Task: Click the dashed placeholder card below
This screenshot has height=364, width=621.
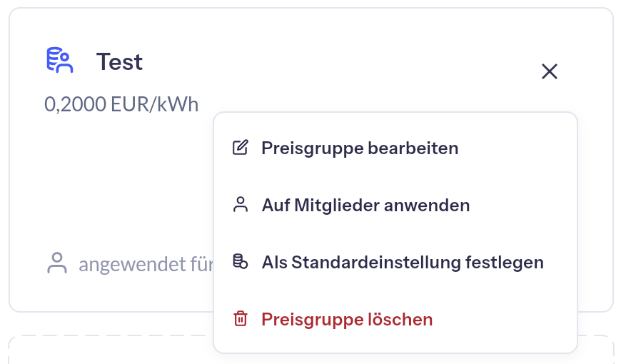Action: pos(107,350)
